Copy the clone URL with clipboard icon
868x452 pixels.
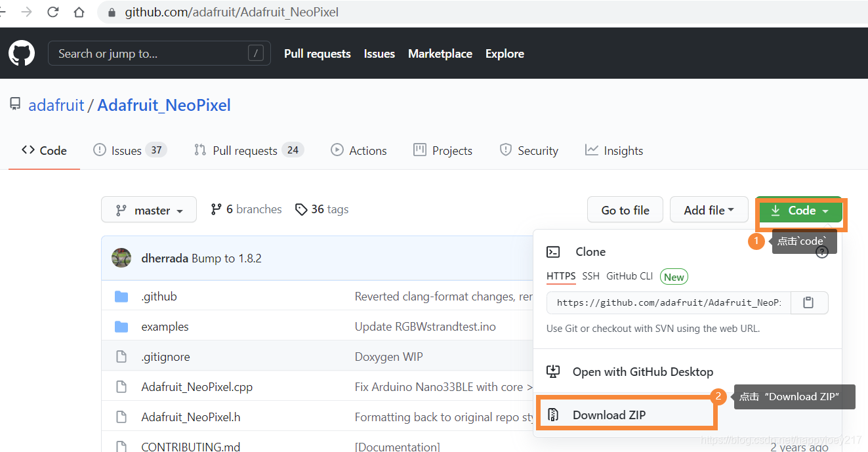click(x=809, y=302)
